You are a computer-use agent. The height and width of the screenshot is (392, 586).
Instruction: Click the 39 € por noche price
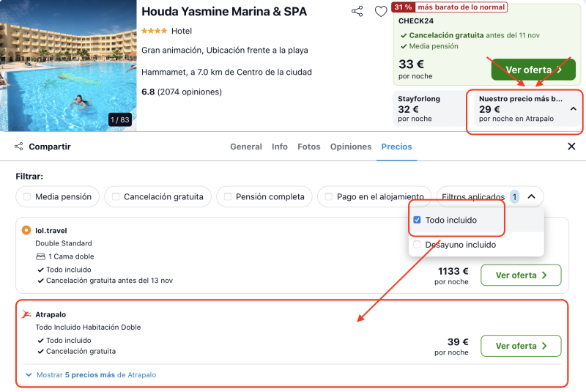(452, 347)
